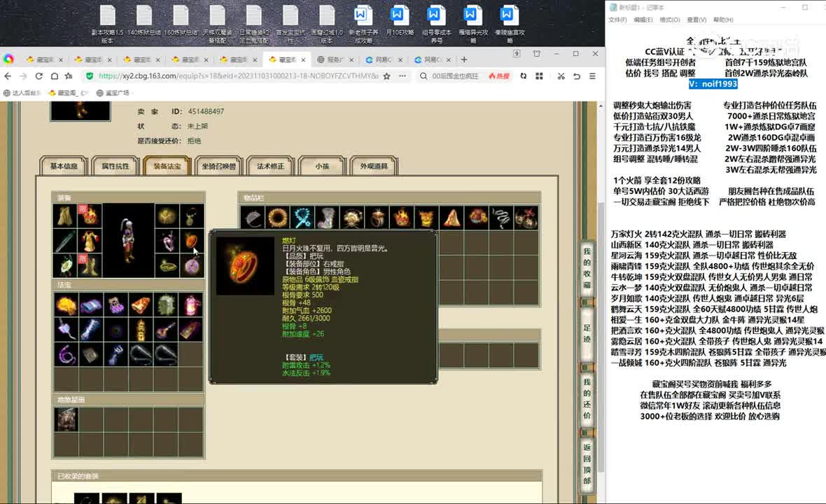This screenshot has width=826, height=504.
Task: Open the 坐骑召唤兽 tab
Action: [218, 167]
